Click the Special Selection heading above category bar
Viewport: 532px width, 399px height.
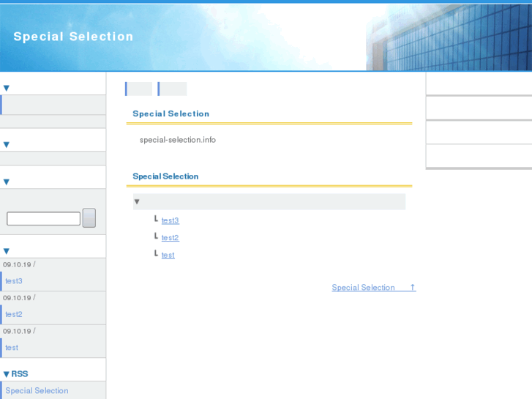pyautogui.click(x=165, y=176)
